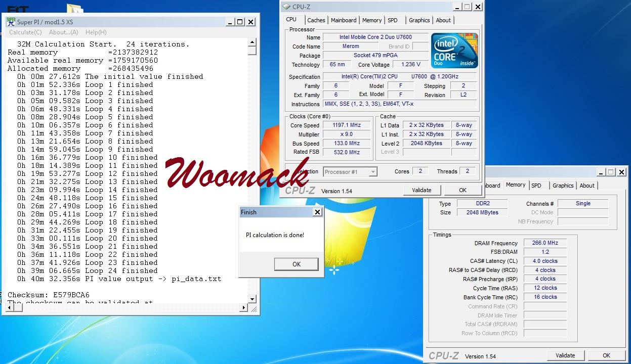Click the Loop 24 finished line
The height and width of the screenshot is (364, 631).
click(88, 271)
